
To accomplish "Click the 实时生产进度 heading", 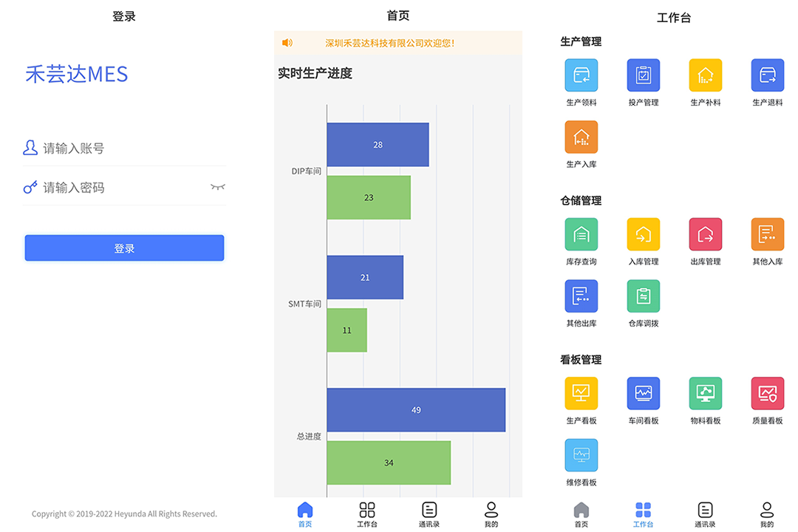I will 315,73.
